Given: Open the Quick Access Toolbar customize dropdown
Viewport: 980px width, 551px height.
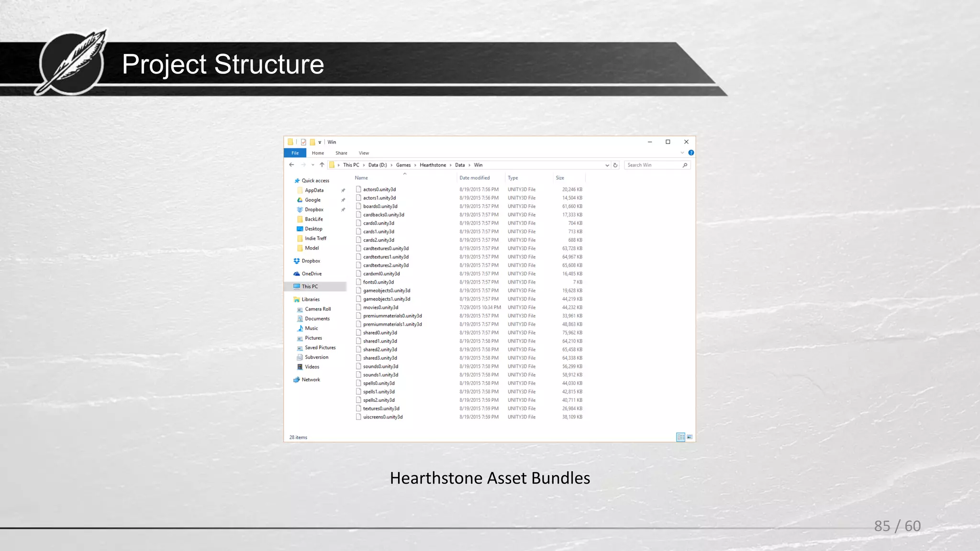Looking at the screenshot, I should tap(320, 142).
